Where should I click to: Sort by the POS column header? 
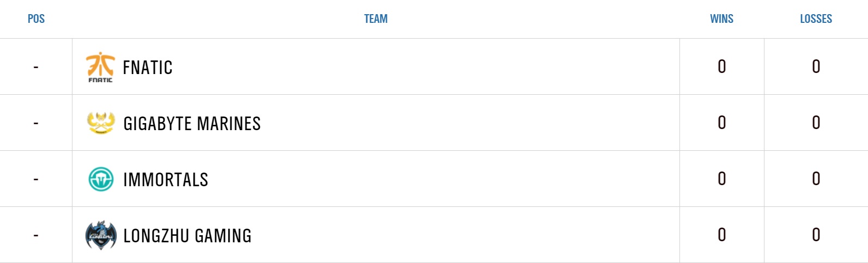click(x=36, y=19)
